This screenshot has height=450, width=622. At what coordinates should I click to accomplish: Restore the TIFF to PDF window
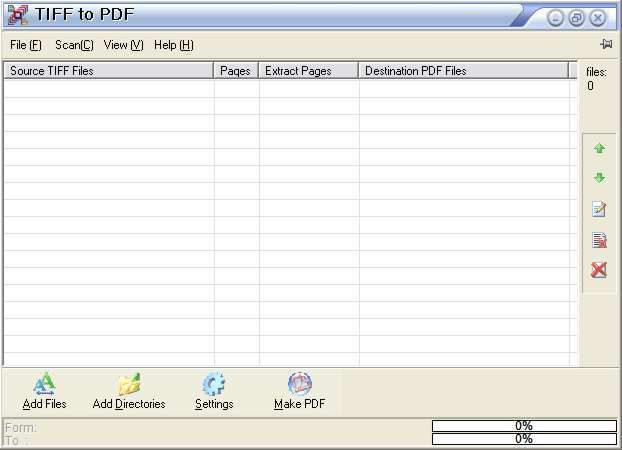pyautogui.click(x=576, y=18)
